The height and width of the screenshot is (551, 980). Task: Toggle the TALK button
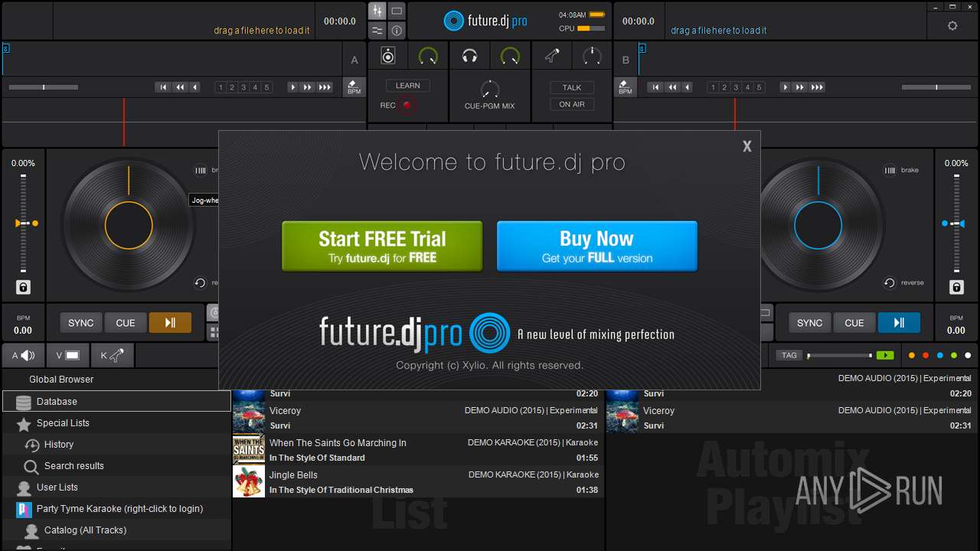point(572,87)
